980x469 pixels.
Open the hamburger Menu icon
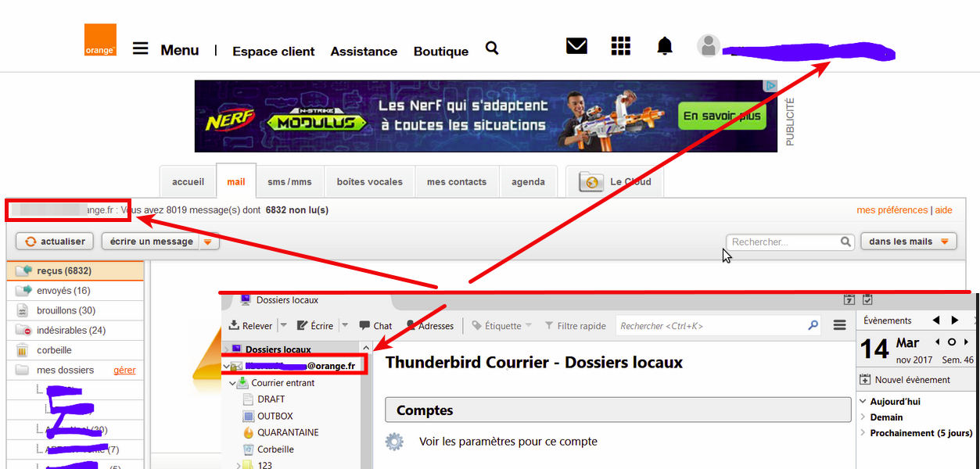point(140,48)
